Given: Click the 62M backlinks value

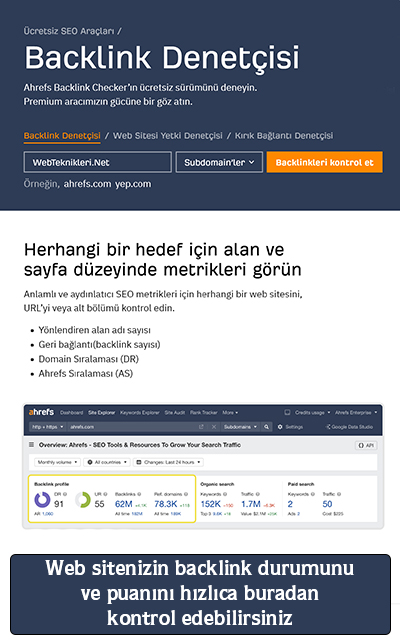Looking at the screenshot, I should 124,504.
